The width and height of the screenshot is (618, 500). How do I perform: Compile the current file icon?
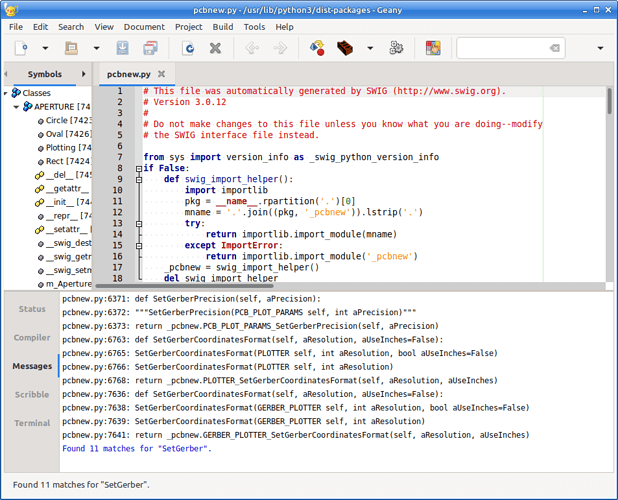point(317,48)
